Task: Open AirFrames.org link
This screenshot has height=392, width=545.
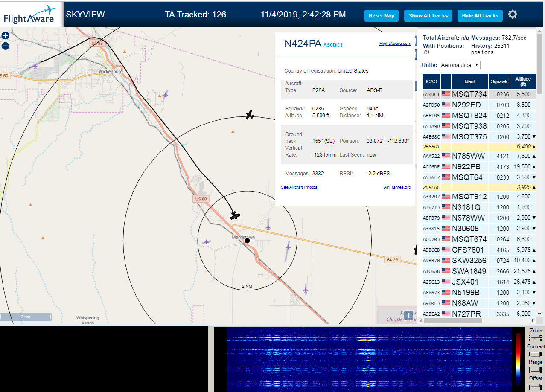Action: click(397, 187)
